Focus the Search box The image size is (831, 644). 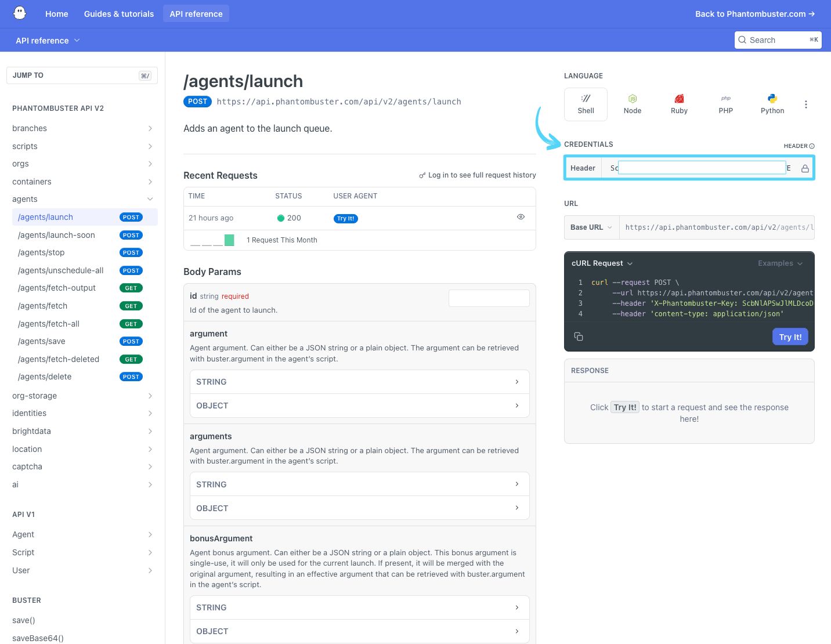click(778, 40)
